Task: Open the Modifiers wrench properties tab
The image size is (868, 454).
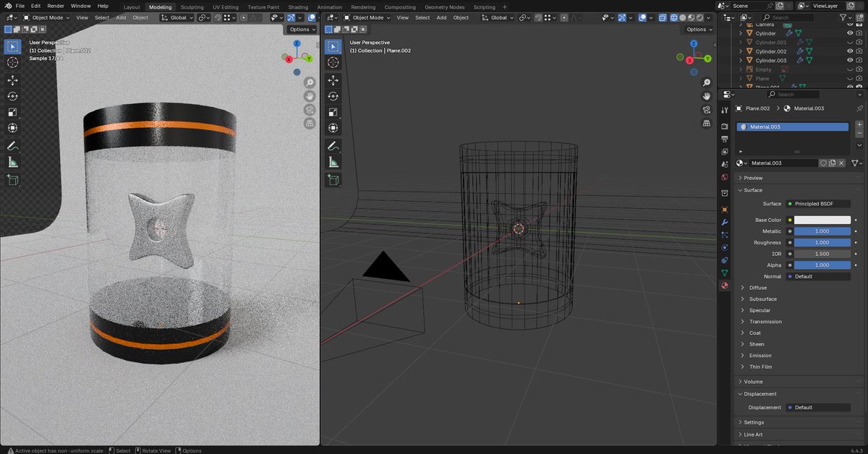Action: tap(725, 222)
